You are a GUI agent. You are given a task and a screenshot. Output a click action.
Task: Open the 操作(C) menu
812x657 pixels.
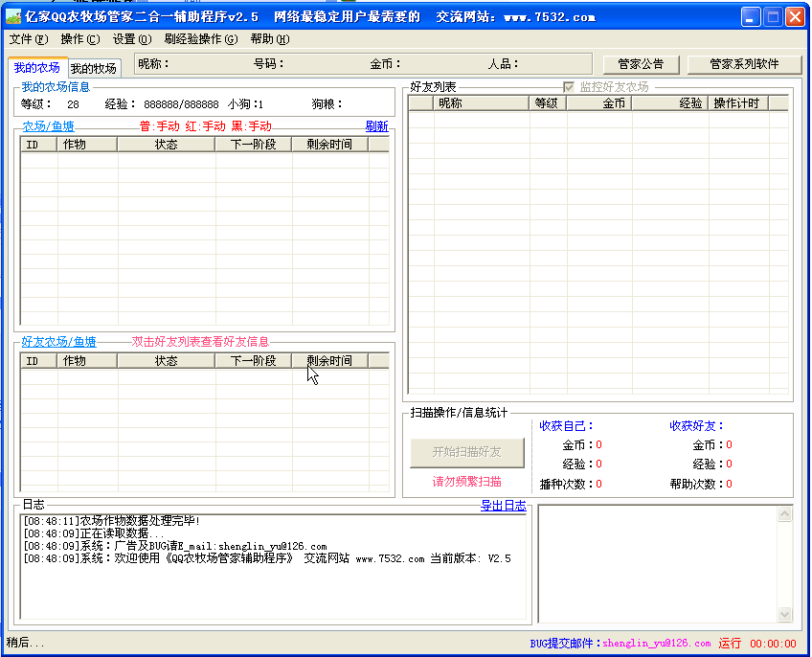[80, 39]
